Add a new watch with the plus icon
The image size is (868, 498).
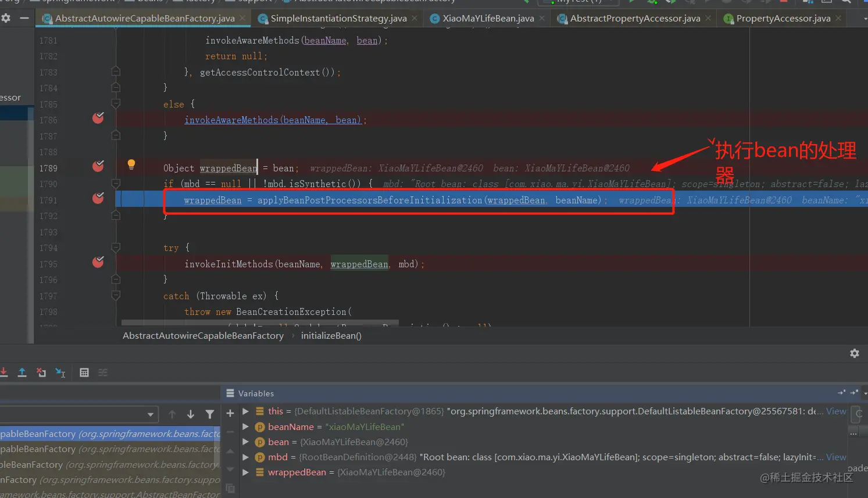(x=230, y=413)
